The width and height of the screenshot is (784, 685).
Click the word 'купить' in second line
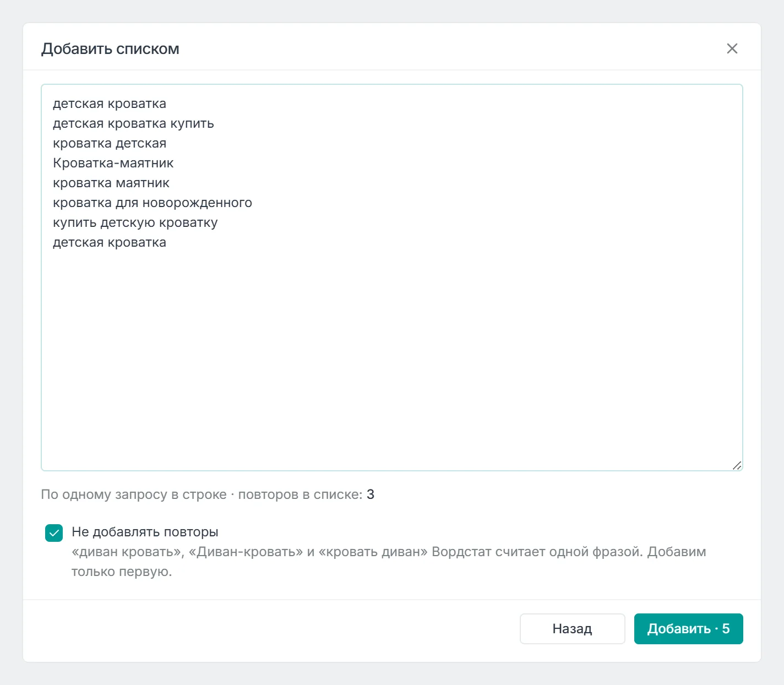tap(192, 123)
